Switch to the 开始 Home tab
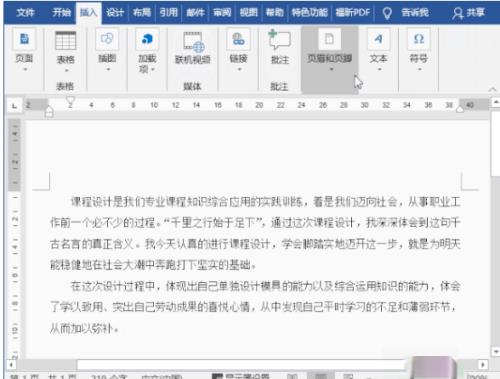Screen dimensions: 500x379 pos(62,13)
